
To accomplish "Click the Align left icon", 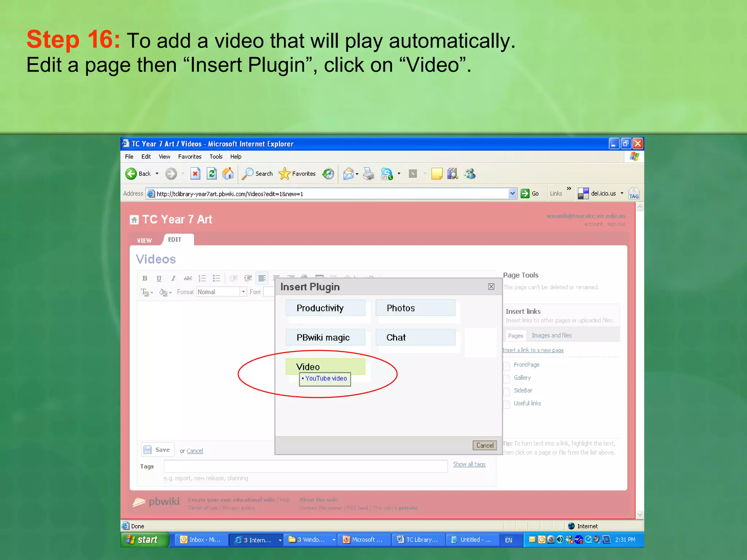I will pos(262,279).
